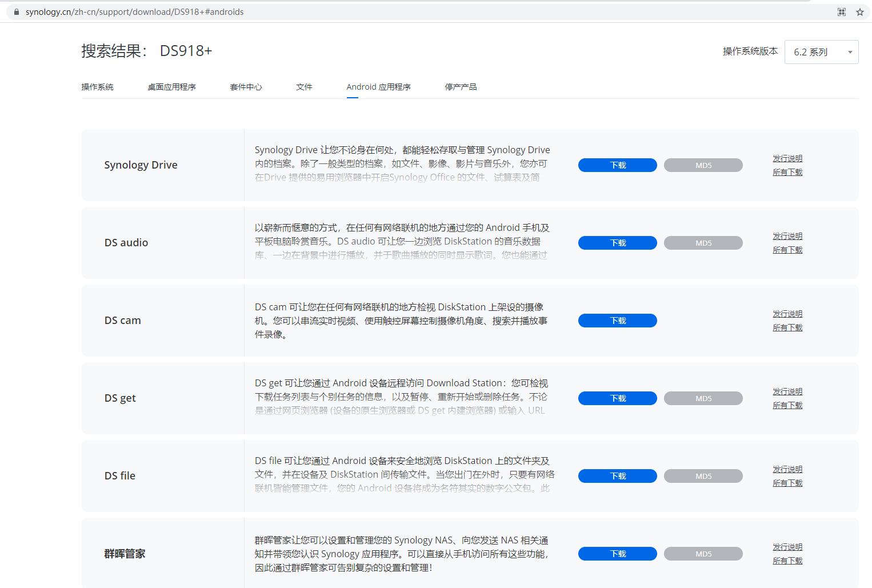Open 发行说明 for Synology Drive

coord(787,158)
